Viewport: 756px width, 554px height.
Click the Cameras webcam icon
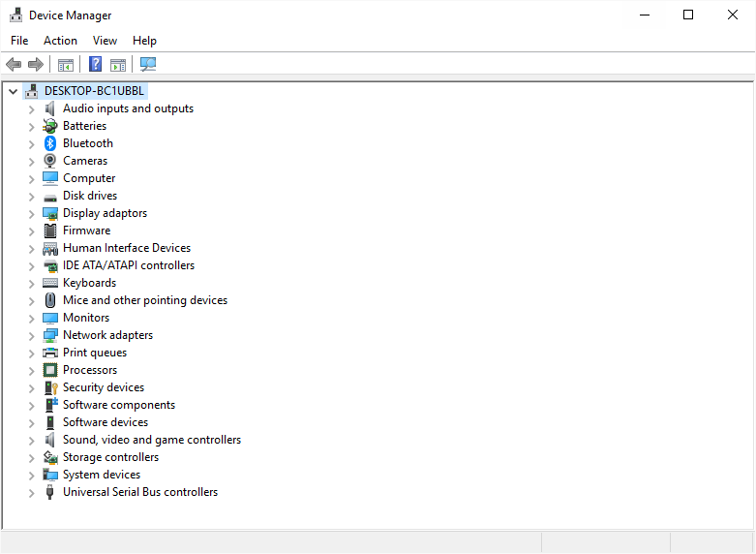(50, 161)
